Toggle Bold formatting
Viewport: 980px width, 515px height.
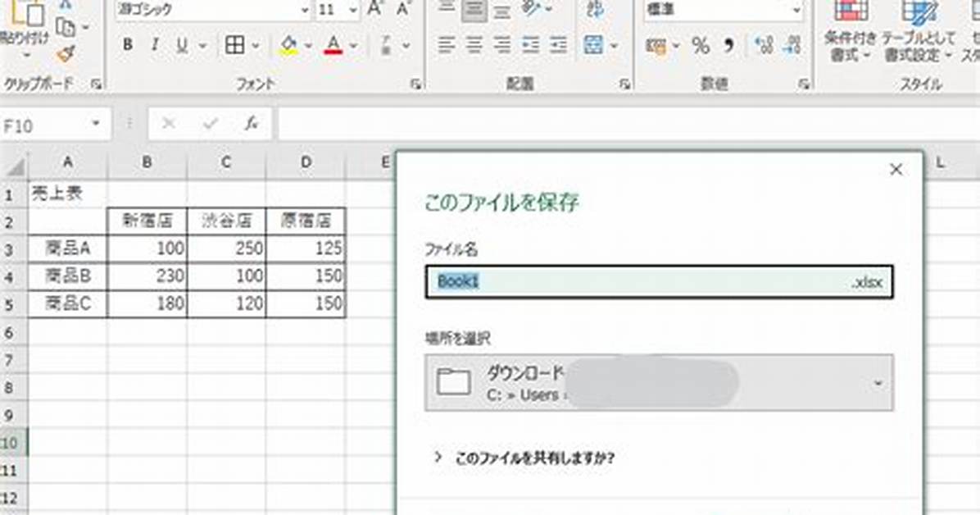pyautogui.click(x=128, y=45)
